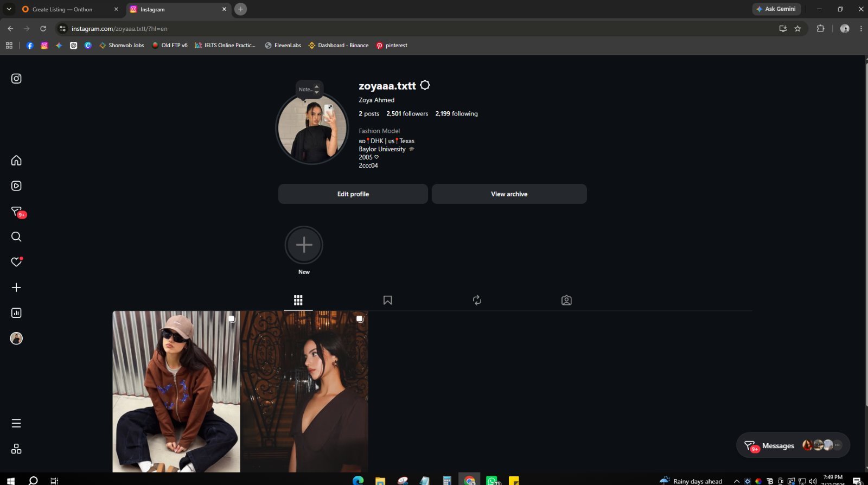Open the brown hoodie post thumbnail
The height and width of the screenshot is (485, 868).
[176, 392]
